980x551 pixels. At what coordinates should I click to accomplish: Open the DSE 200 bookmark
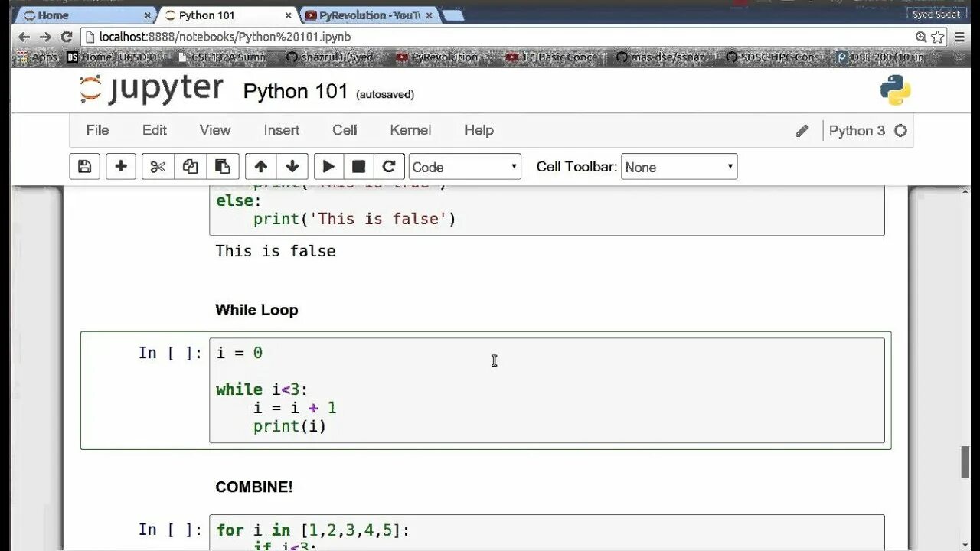coord(880,57)
